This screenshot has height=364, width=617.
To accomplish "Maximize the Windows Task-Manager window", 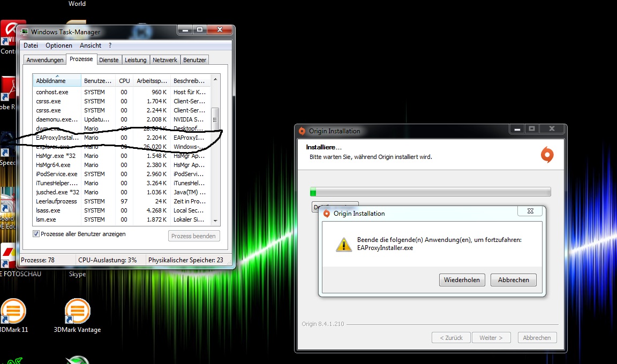I will click(200, 30).
